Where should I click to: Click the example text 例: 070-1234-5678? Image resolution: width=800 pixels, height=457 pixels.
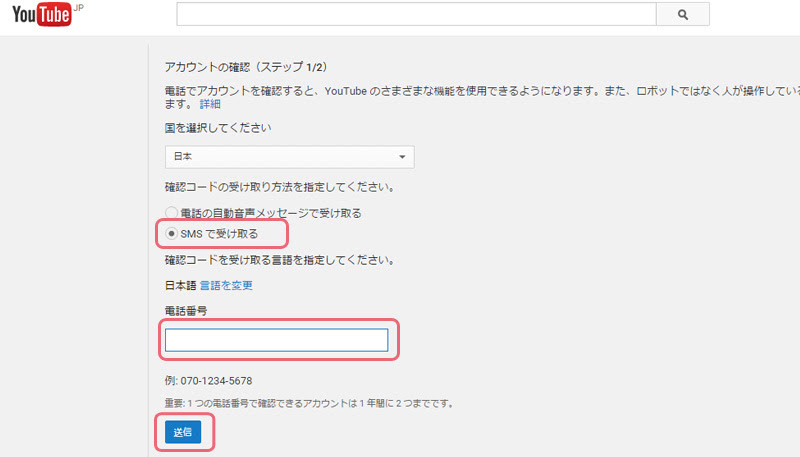[208, 381]
